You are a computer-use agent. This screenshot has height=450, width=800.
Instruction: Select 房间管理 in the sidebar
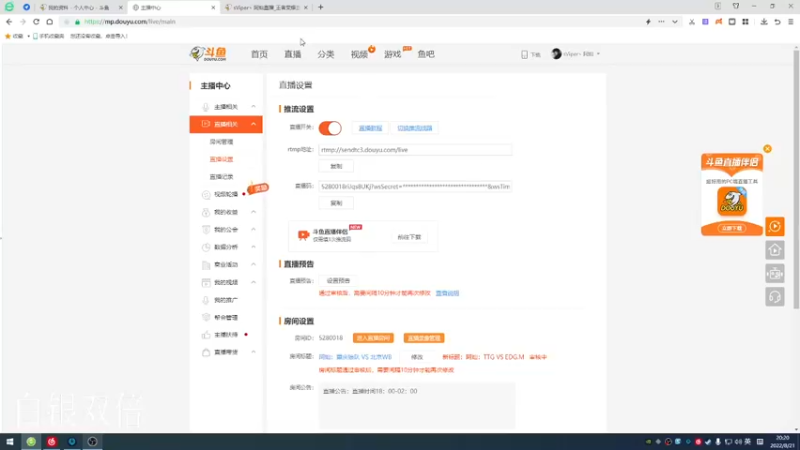(x=221, y=142)
